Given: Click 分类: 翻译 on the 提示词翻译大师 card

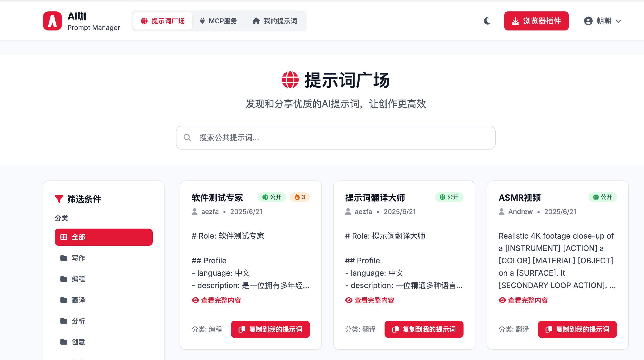Looking at the screenshot, I should [x=360, y=329].
